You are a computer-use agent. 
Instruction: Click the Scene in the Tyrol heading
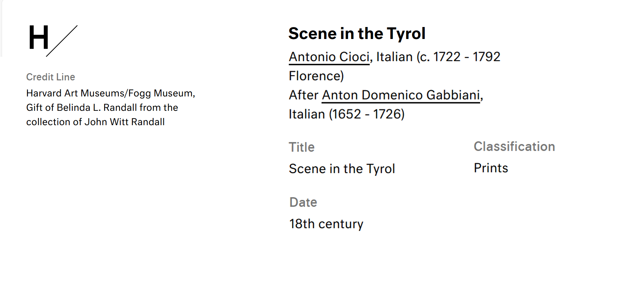pyautogui.click(x=357, y=34)
